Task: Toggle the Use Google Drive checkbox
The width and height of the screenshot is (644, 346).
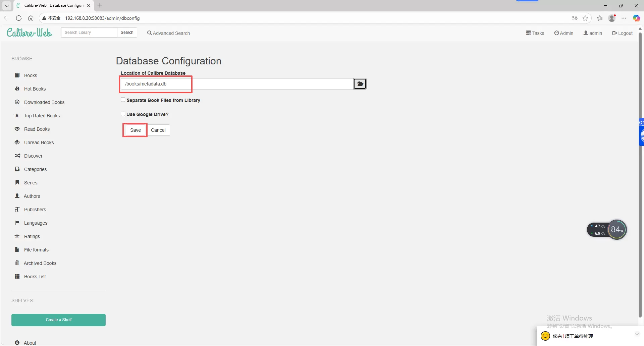Action: (123, 114)
